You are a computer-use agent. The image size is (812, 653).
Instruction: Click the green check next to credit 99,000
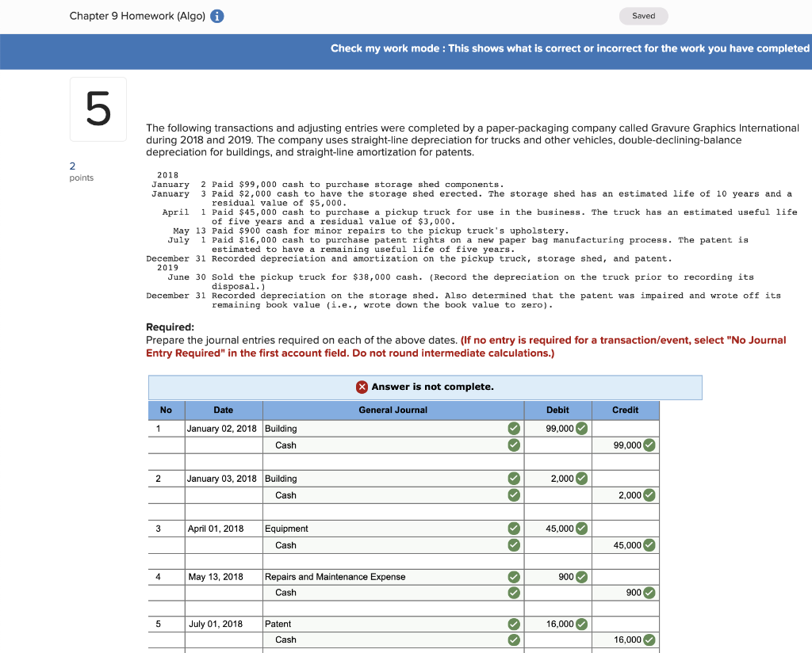click(649, 445)
